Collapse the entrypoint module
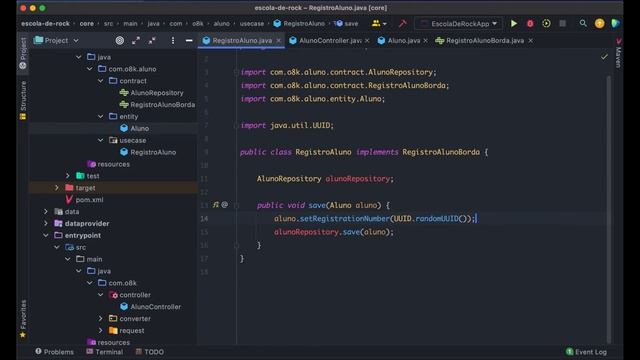This screenshot has width=640, height=360. coord(46,235)
